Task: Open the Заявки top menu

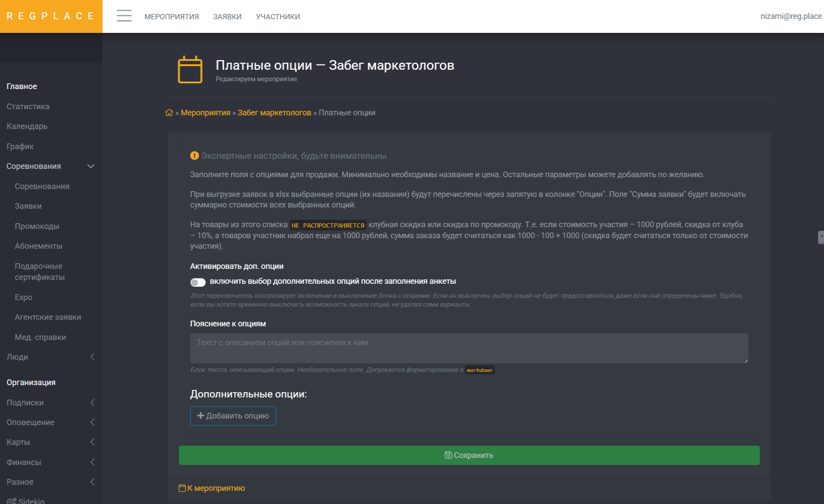Action: click(x=227, y=17)
